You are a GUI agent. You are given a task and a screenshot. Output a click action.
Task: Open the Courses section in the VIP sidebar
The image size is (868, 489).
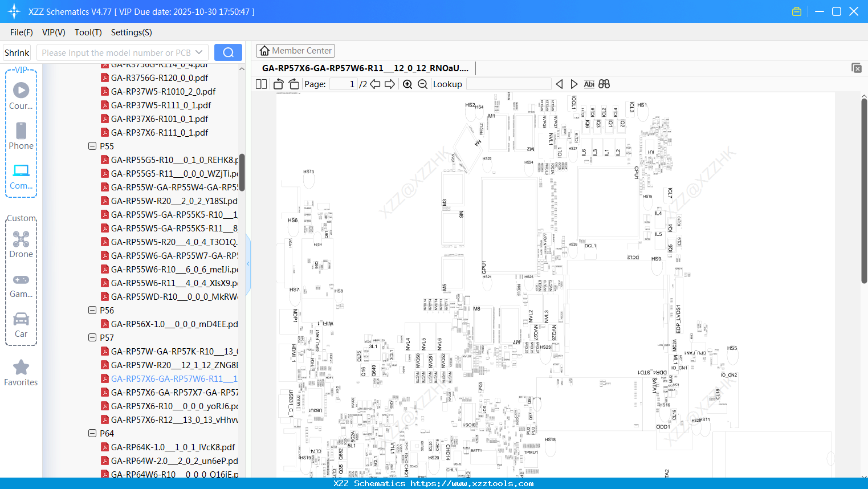tap(21, 96)
